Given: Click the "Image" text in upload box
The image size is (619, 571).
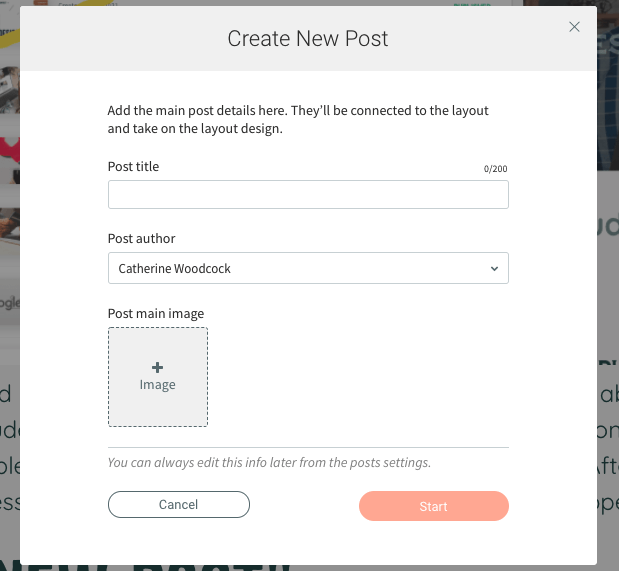Looking at the screenshot, I should 158,385.
